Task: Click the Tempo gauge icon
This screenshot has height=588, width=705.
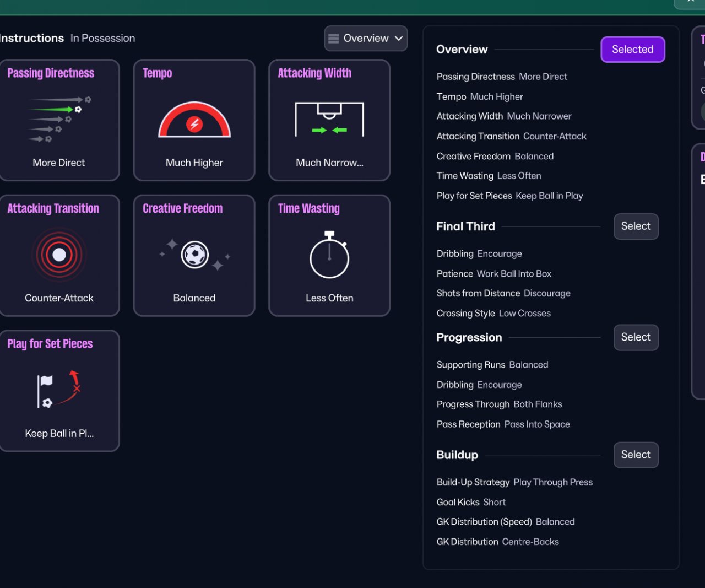Action: (x=194, y=120)
